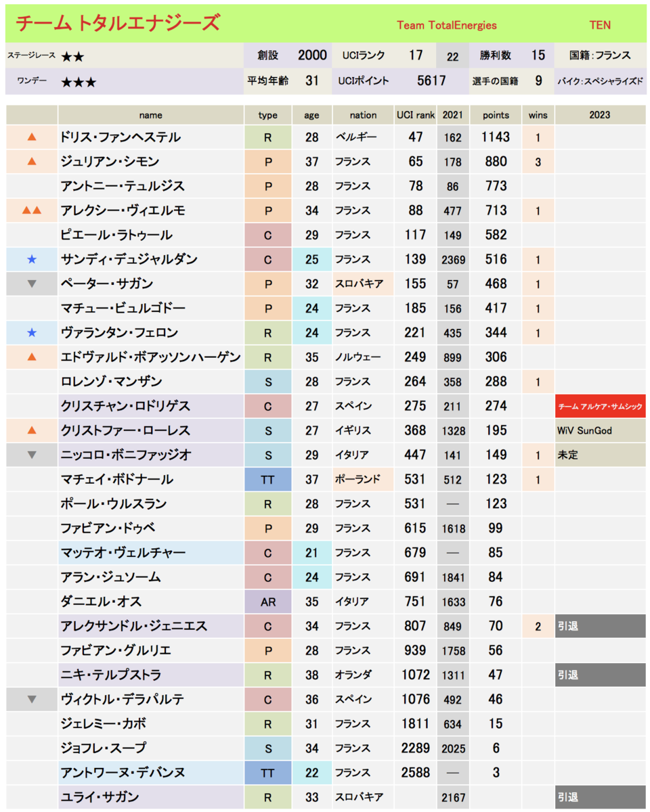Image resolution: width=650 pixels, height=812 pixels.
Task: Click the orange up triangle beside ジュリアン・シモン
Action: click(x=31, y=162)
